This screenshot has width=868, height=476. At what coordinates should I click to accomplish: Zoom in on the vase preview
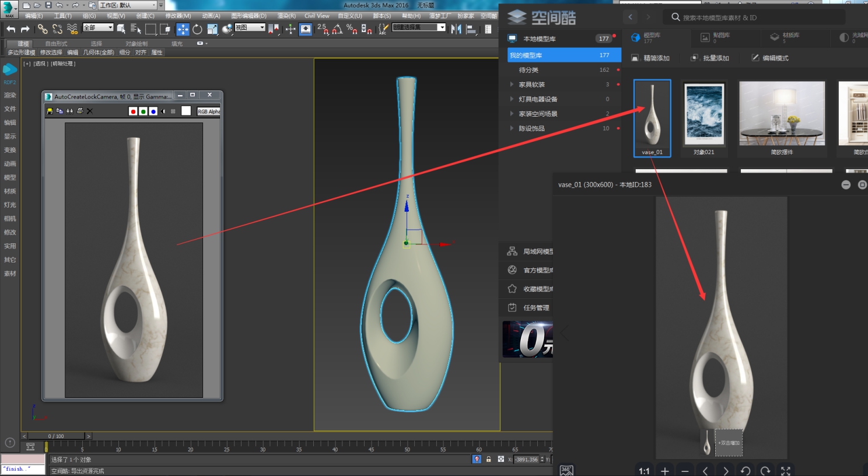tap(664, 470)
